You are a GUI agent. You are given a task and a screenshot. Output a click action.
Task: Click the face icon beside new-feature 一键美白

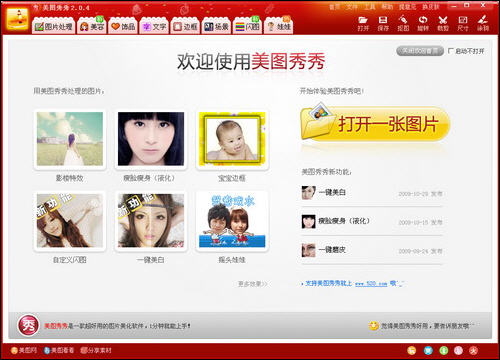point(308,193)
